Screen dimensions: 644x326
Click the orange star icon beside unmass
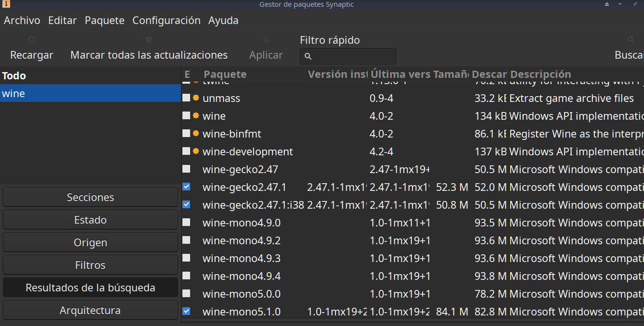[196, 98]
